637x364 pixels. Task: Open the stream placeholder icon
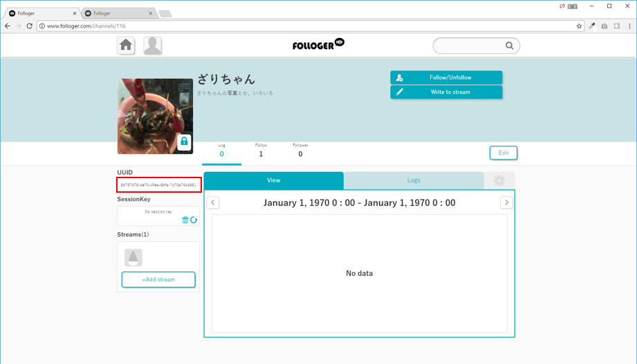tap(133, 258)
